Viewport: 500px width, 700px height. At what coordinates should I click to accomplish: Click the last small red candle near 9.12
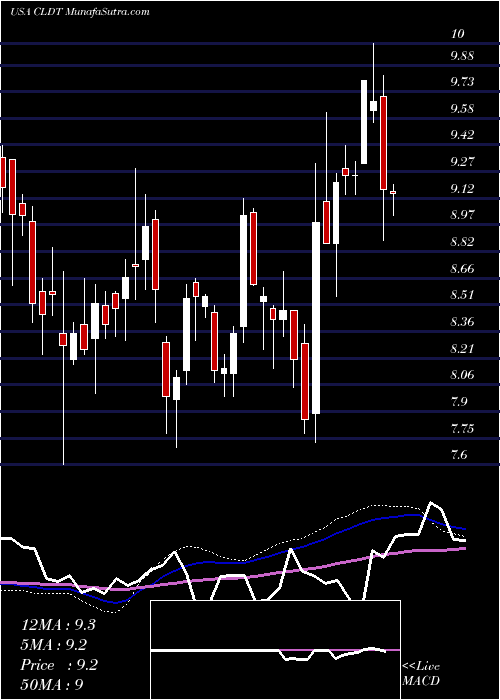click(x=393, y=192)
